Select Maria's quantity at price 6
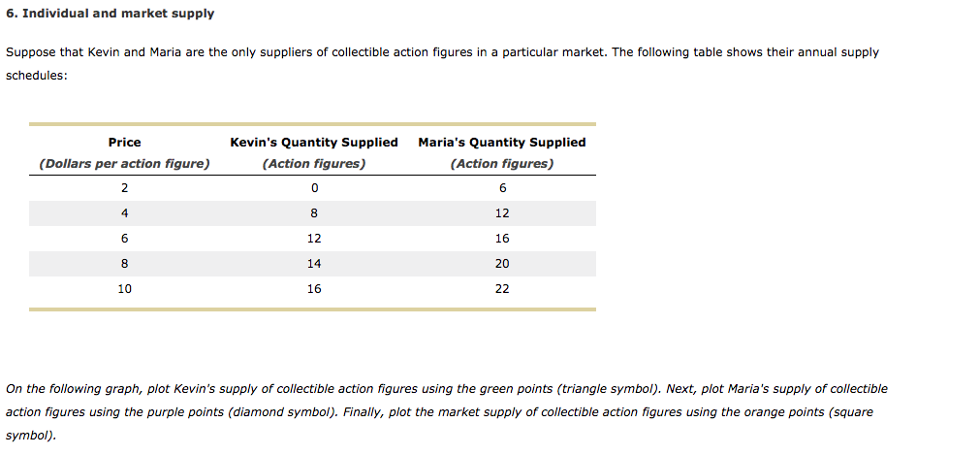 coord(502,239)
